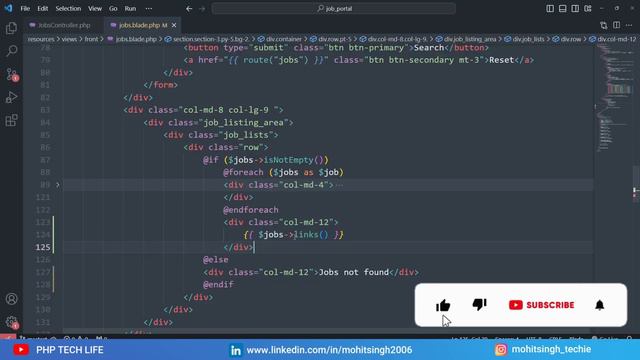Go back with the navigation arrow
Image resolution: width=640 pixels, height=360 pixels.
tap(189, 8)
